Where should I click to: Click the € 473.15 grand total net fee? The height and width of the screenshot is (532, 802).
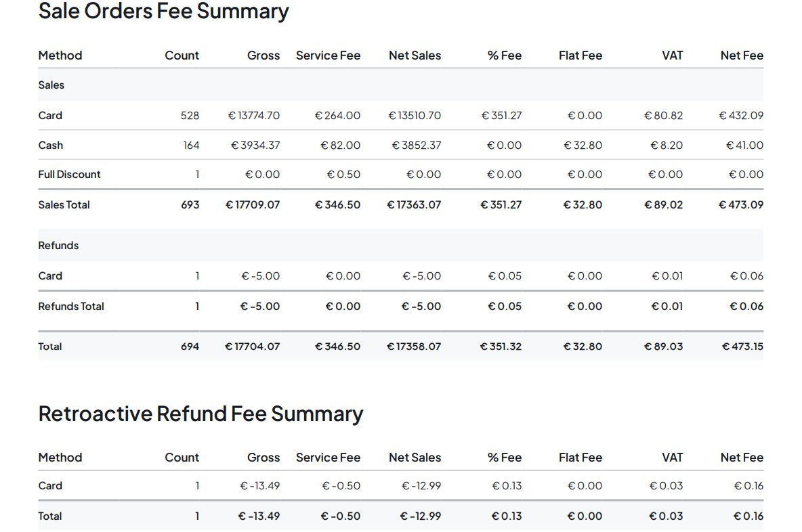(x=742, y=347)
